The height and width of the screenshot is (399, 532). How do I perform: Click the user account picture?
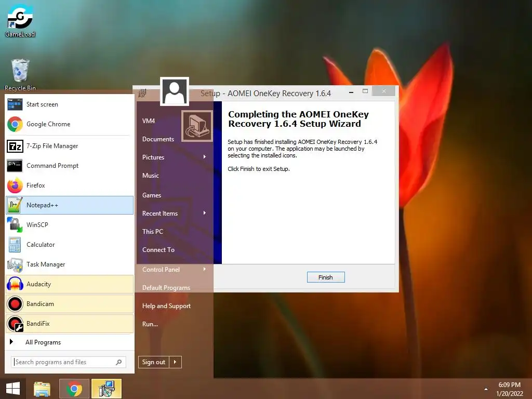[175, 91]
